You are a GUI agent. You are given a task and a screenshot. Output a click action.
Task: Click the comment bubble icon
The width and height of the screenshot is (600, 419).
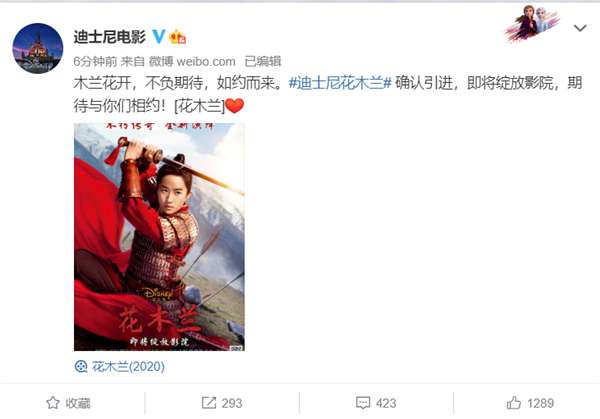click(x=363, y=403)
